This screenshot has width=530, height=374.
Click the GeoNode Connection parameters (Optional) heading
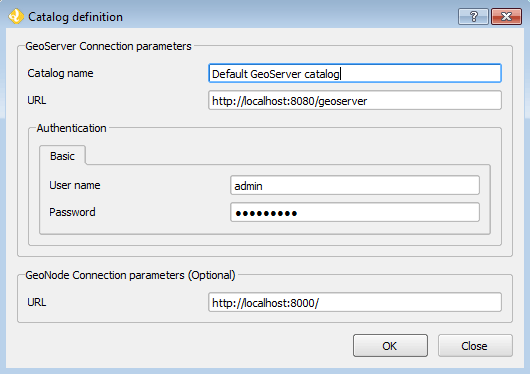point(130,275)
